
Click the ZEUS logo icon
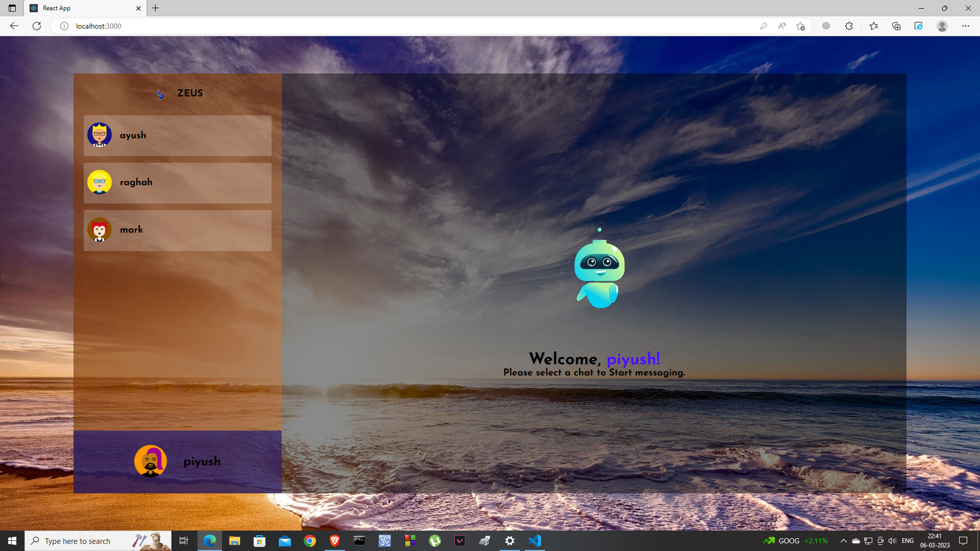point(160,94)
